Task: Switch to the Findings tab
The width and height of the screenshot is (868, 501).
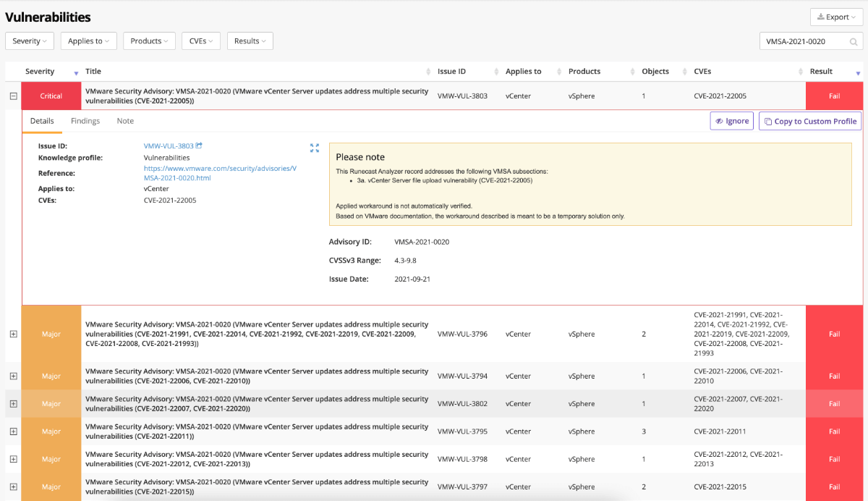Action: [85, 121]
